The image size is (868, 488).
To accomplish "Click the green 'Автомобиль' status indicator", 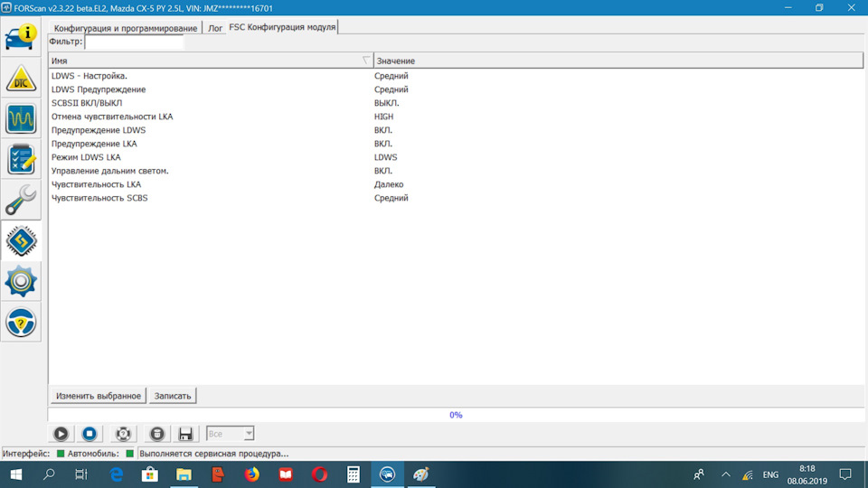I will tap(130, 454).
